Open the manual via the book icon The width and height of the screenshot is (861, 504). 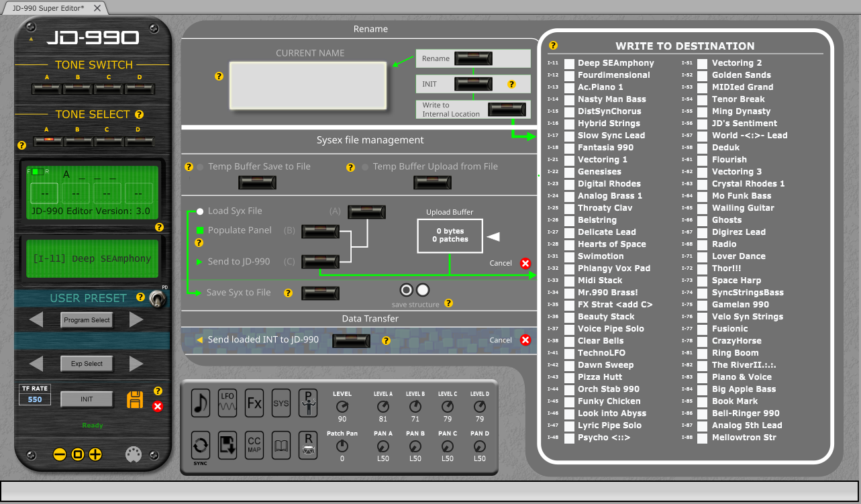281,445
